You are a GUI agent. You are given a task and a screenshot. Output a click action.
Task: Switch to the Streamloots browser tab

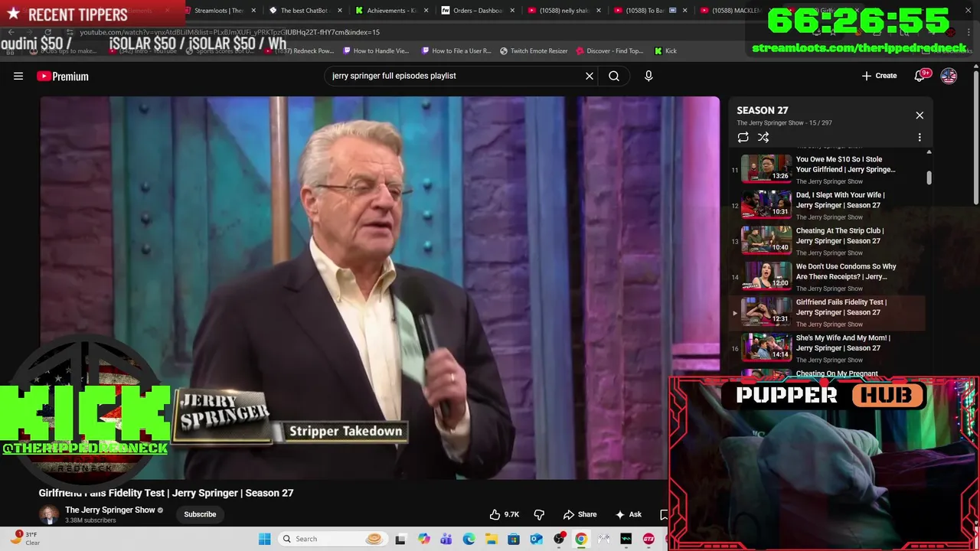(x=217, y=11)
